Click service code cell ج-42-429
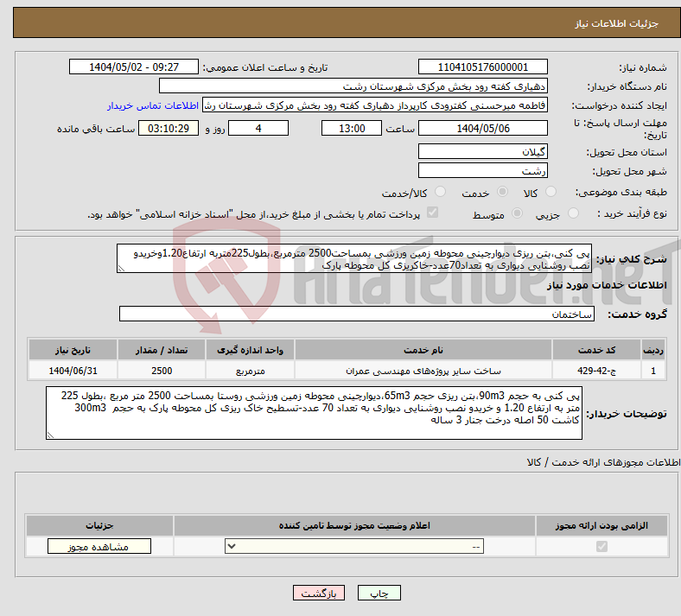681x616 pixels. click(x=597, y=371)
